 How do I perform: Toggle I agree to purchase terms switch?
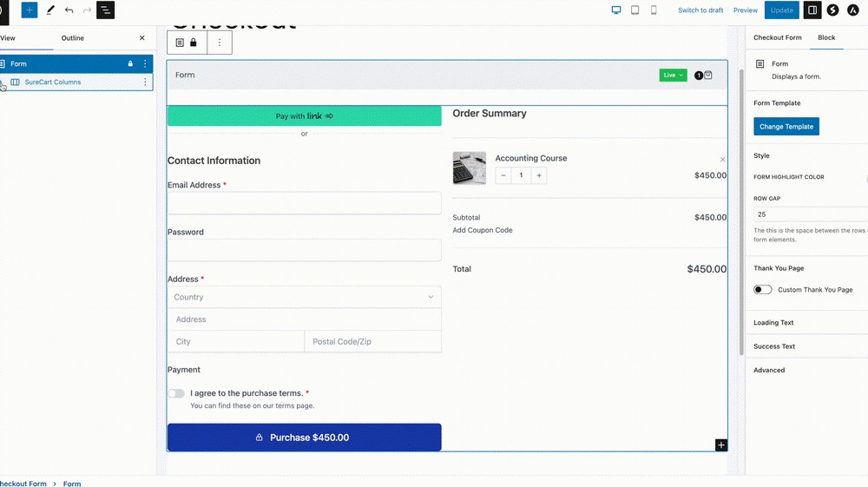(x=176, y=393)
